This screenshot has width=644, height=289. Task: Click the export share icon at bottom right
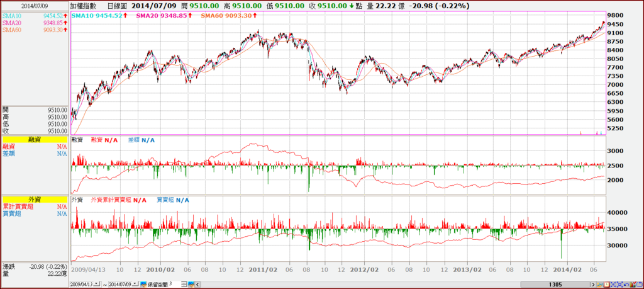pos(640,285)
